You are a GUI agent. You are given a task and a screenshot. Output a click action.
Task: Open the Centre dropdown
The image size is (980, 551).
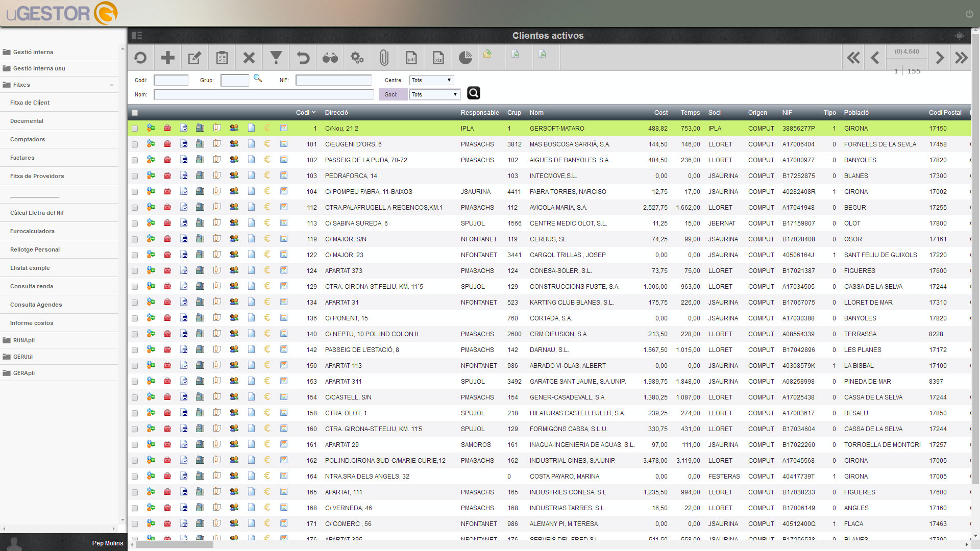pos(431,80)
